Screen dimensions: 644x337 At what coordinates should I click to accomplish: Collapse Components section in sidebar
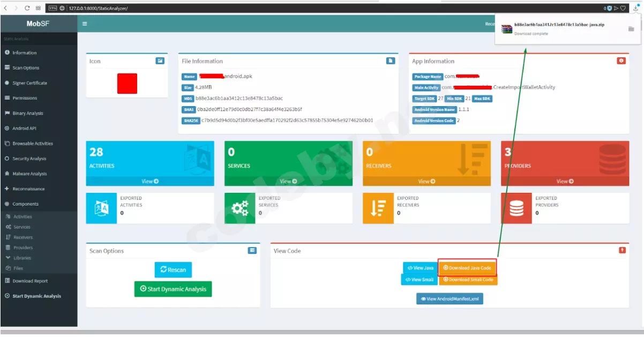point(39,204)
